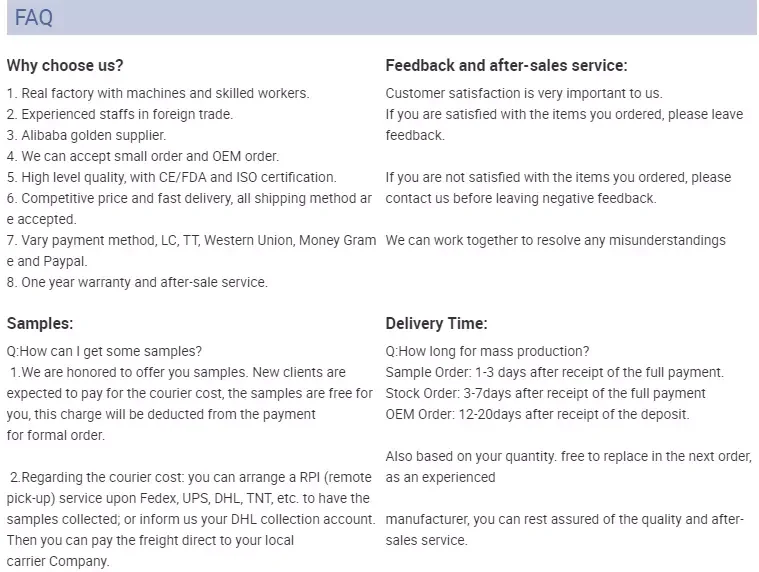Image resolution: width=759 pixels, height=572 pixels.
Task: Click the "contact us before leaving negative feedback" line
Action: coord(521,198)
